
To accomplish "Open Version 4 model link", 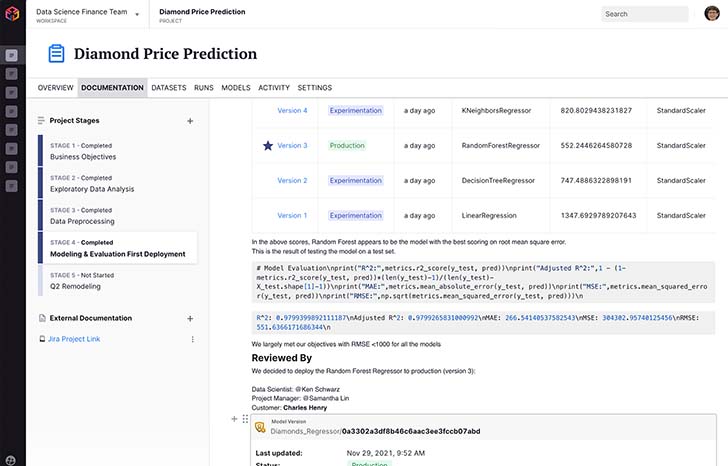I will (292, 110).
